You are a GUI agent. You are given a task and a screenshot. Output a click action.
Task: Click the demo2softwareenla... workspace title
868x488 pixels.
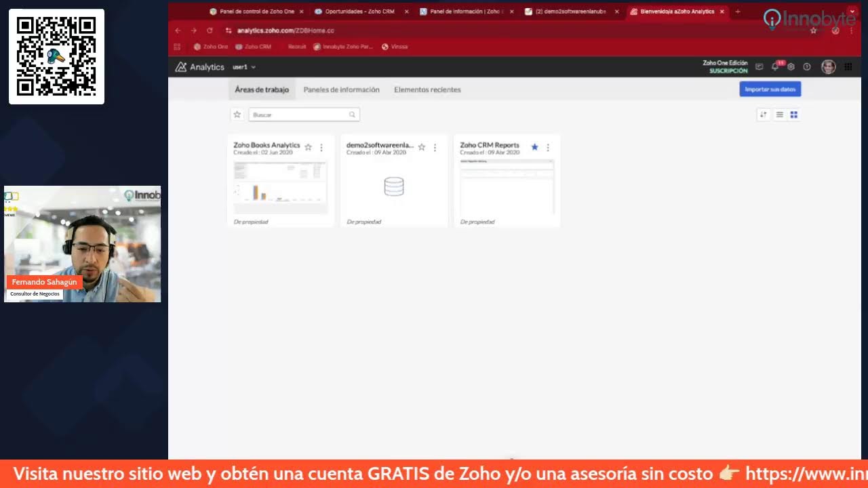380,145
